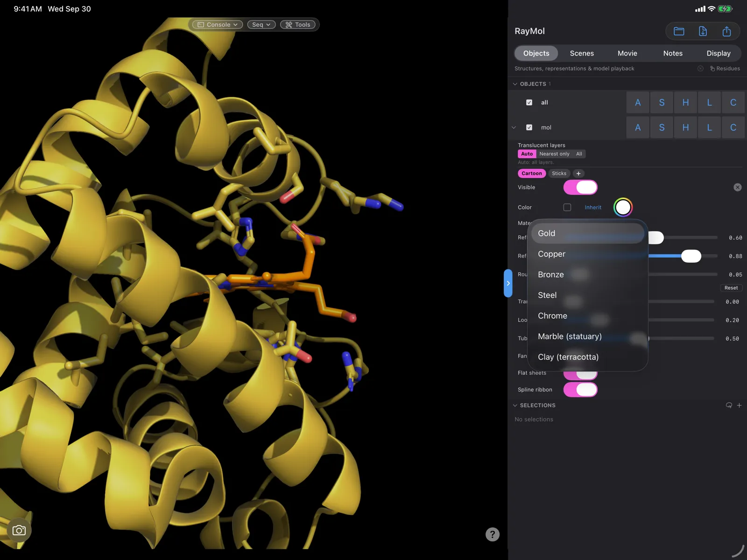Click the battery status indicator
Screen dimensions: 747x560
(726, 9)
